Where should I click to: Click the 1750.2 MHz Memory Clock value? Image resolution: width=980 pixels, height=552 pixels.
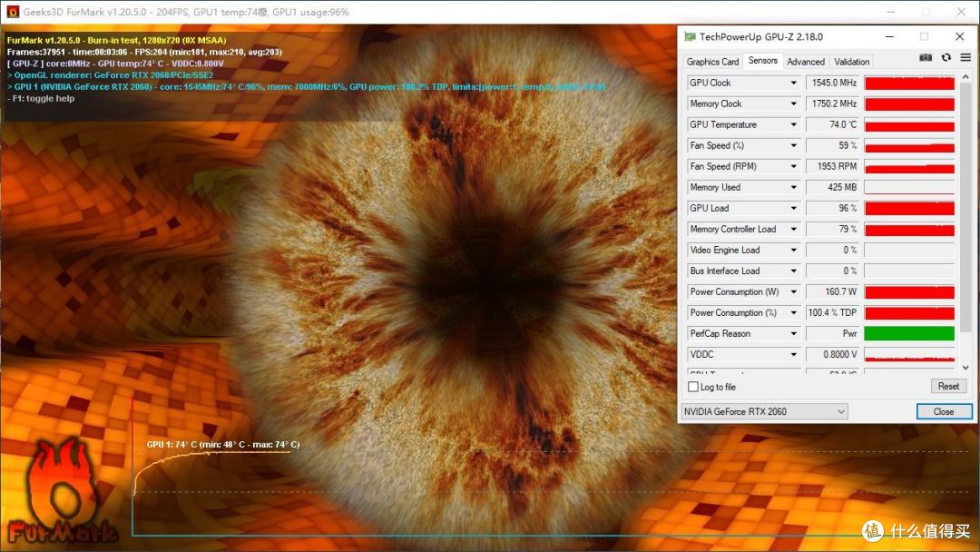click(x=833, y=103)
